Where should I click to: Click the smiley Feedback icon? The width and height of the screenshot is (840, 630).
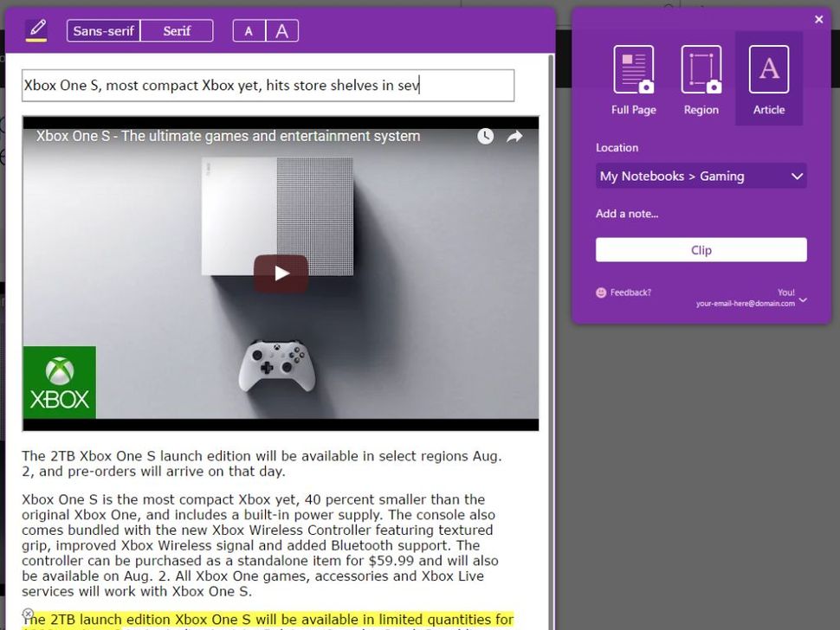[599, 292]
